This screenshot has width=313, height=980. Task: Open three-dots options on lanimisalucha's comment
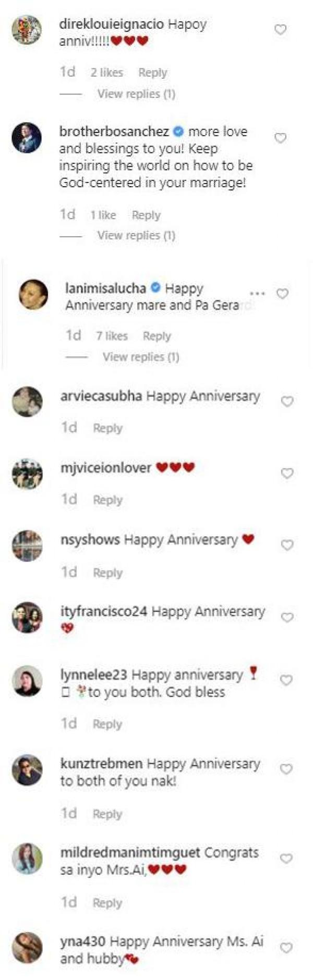click(257, 294)
